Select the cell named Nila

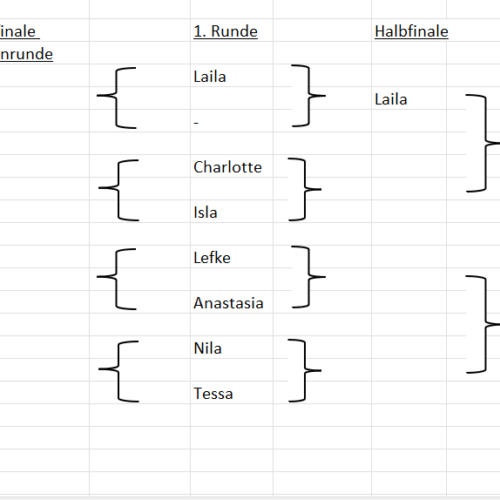click(x=232, y=347)
